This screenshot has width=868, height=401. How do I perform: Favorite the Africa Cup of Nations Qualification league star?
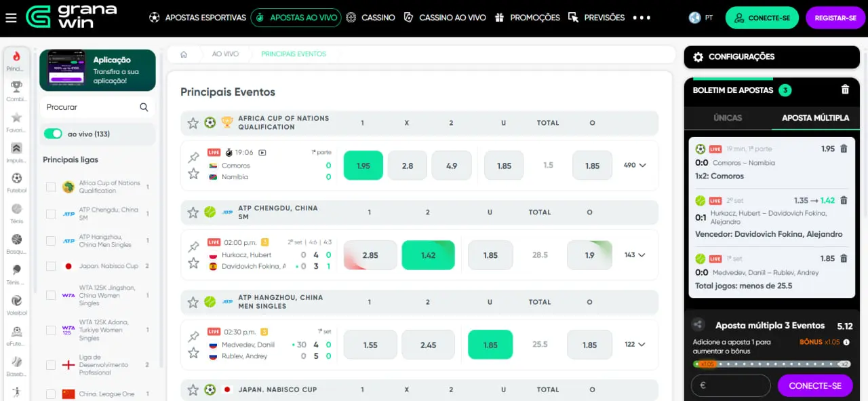(193, 123)
